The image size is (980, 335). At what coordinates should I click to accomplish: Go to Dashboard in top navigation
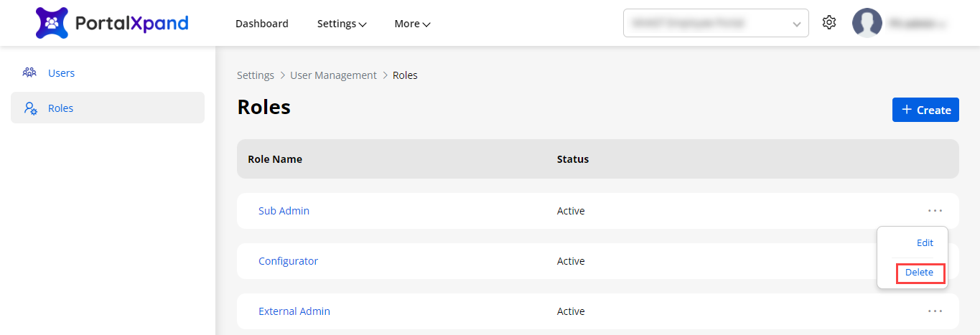262,24
